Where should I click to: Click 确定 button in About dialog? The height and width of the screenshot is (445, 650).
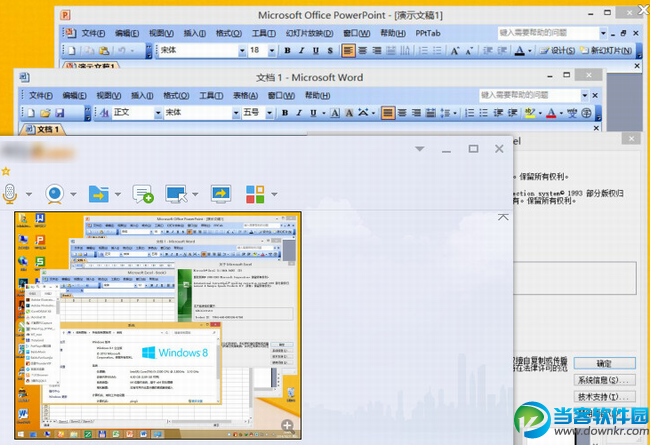point(604,364)
